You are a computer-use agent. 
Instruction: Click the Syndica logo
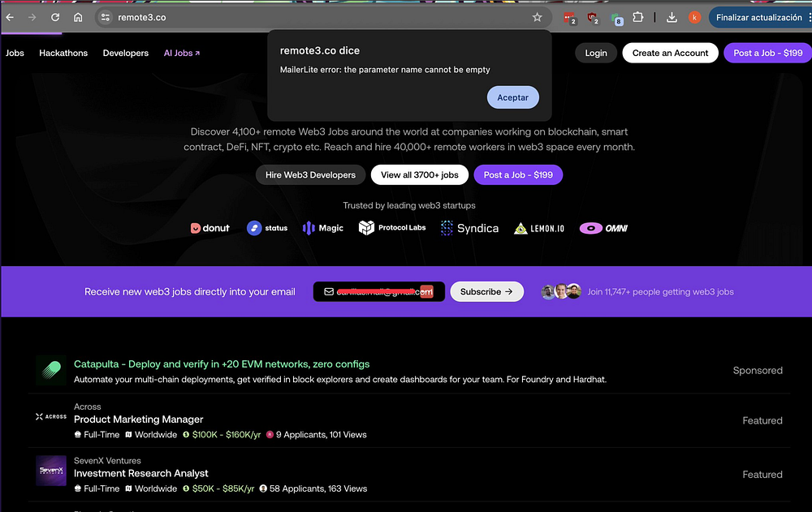pos(469,228)
